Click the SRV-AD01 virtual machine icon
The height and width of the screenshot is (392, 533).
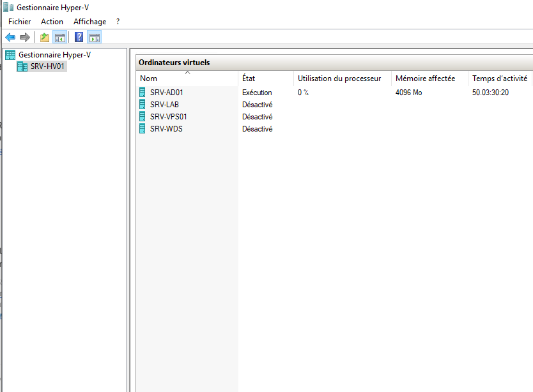pyautogui.click(x=143, y=92)
